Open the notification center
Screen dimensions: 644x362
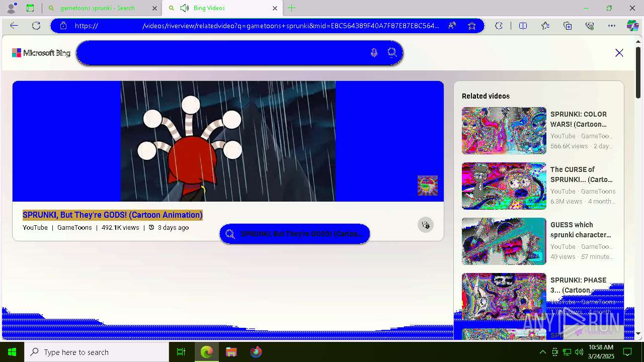(x=627, y=352)
